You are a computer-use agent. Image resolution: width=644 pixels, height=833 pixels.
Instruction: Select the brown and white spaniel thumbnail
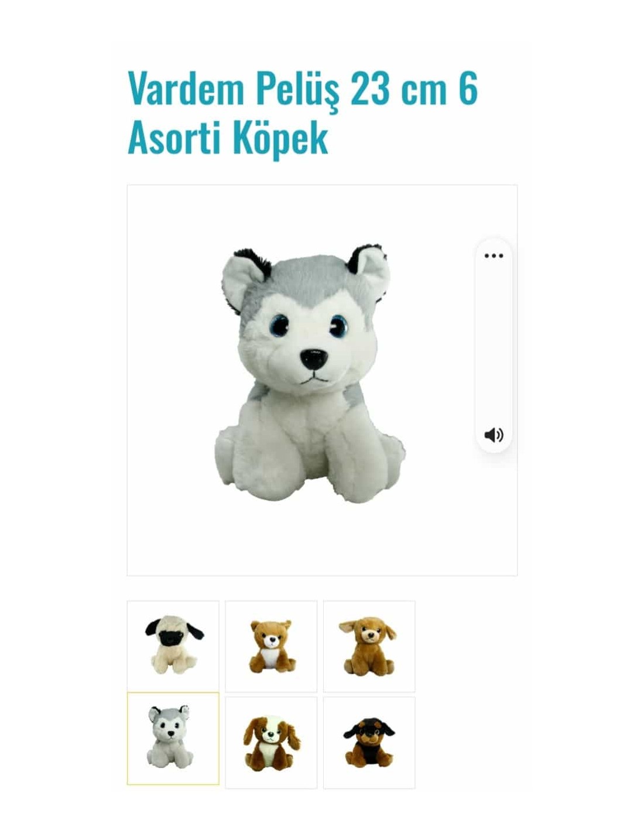(271, 742)
